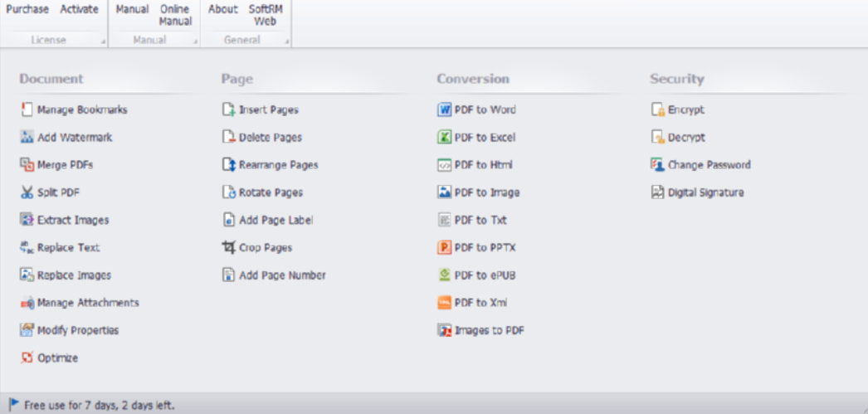
Task: Select the Encrypt text link
Action: click(686, 110)
